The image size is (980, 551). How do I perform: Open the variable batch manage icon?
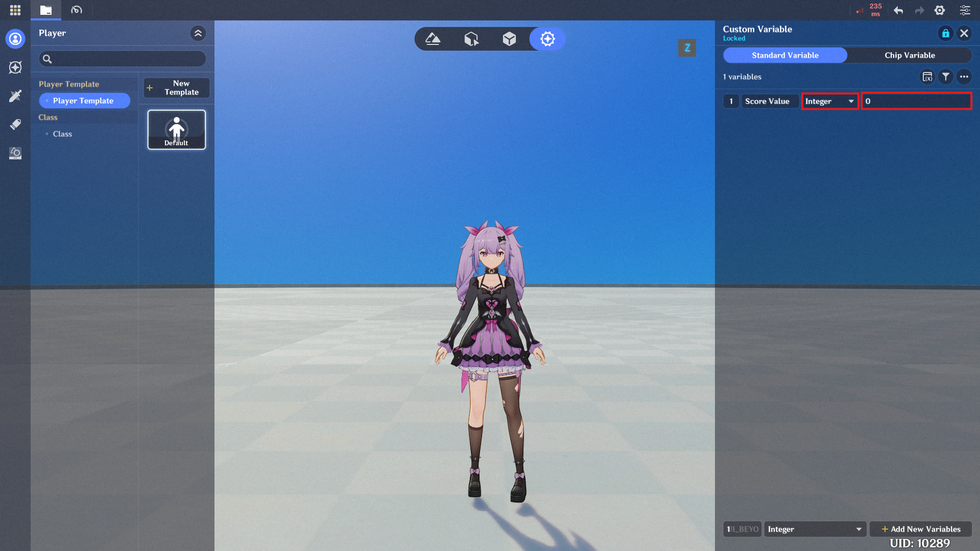pyautogui.click(x=927, y=77)
